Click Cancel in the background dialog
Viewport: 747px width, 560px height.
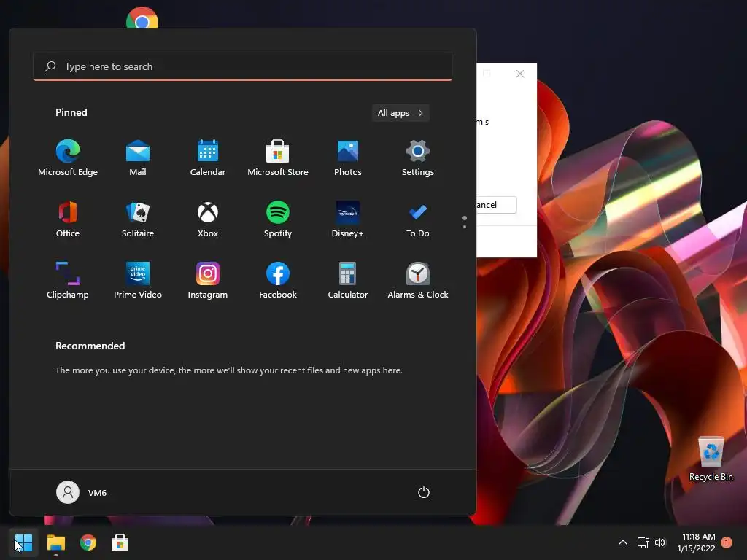tap(496, 205)
